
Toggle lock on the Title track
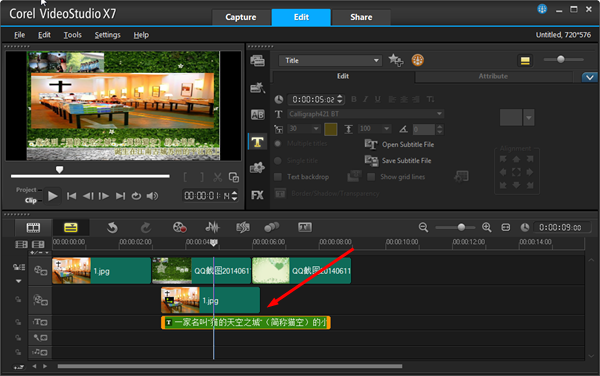click(x=18, y=322)
